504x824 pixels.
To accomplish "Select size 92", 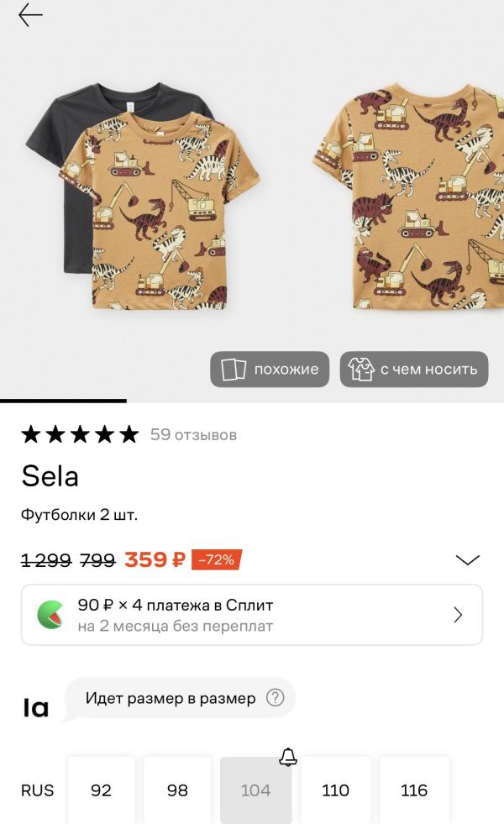I will click(101, 790).
